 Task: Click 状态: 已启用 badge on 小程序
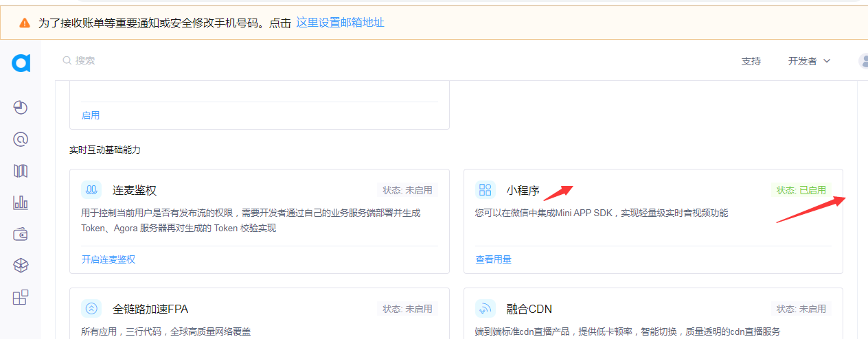tap(801, 190)
